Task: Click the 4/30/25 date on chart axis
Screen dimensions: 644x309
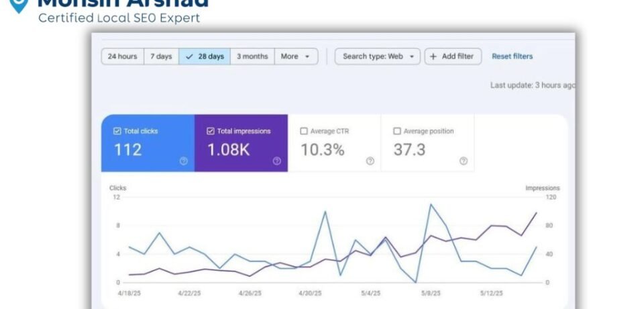Action: click(310, 294)
